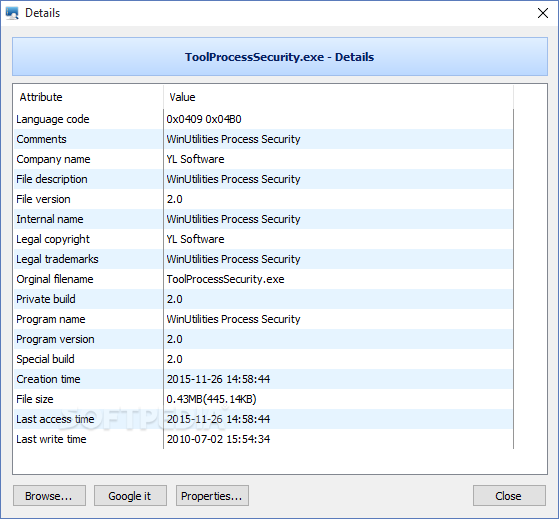Click the ToolProcessSecurity.exe filename value

(x=225, y=279)
